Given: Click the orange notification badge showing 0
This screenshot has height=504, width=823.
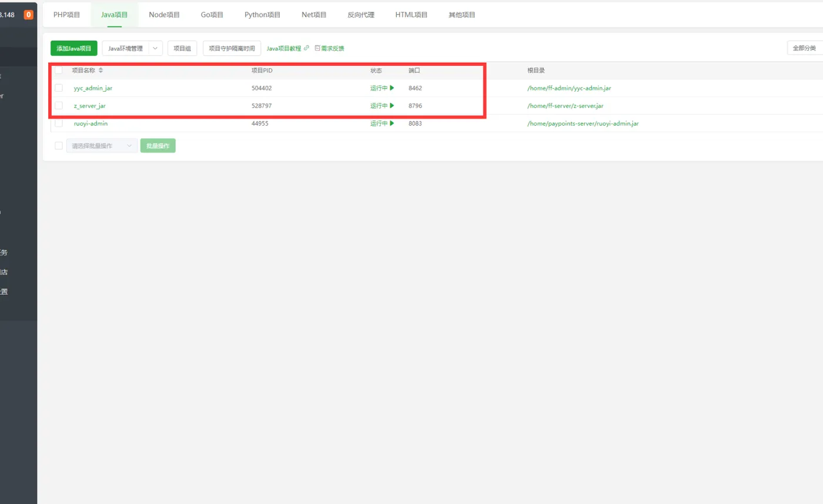Looking at the screenshot, I should 28,15.
